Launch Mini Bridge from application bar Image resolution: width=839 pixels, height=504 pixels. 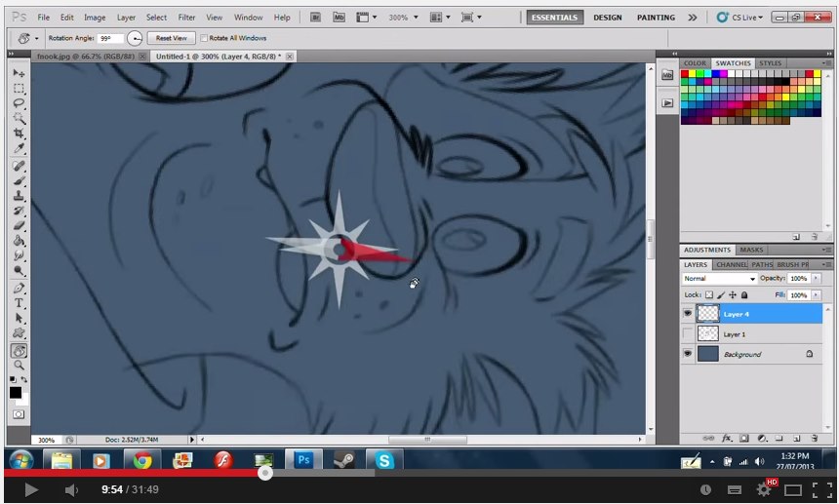click(339, 18)
